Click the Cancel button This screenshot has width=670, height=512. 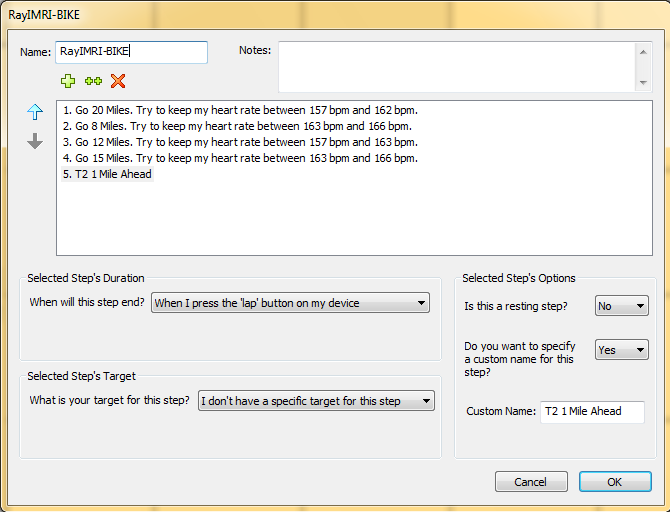pos(531,482)
